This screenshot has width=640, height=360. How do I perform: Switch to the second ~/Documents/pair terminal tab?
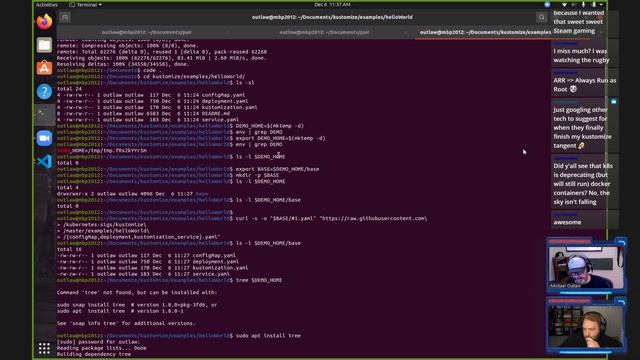click(x=324, y=32)
